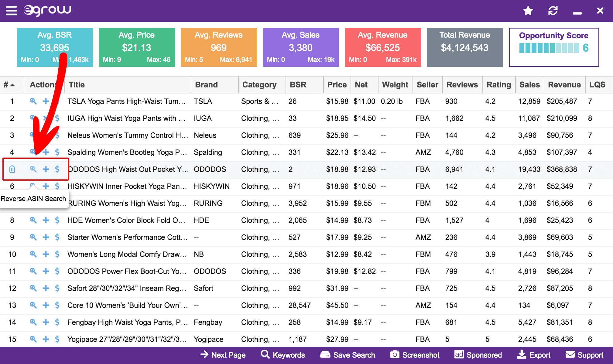Screen dimensions: 613x364
Task: Plus icon on HDE Women's Color Block row
Action: point(46,220)
